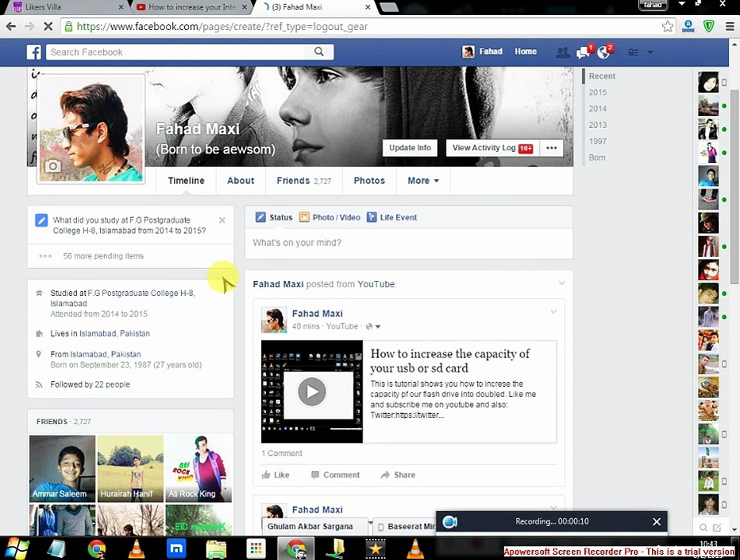The image size is (740, 560).
Task: Open the Baseerat Mir chat tab
Action: [x=404, y=526]
